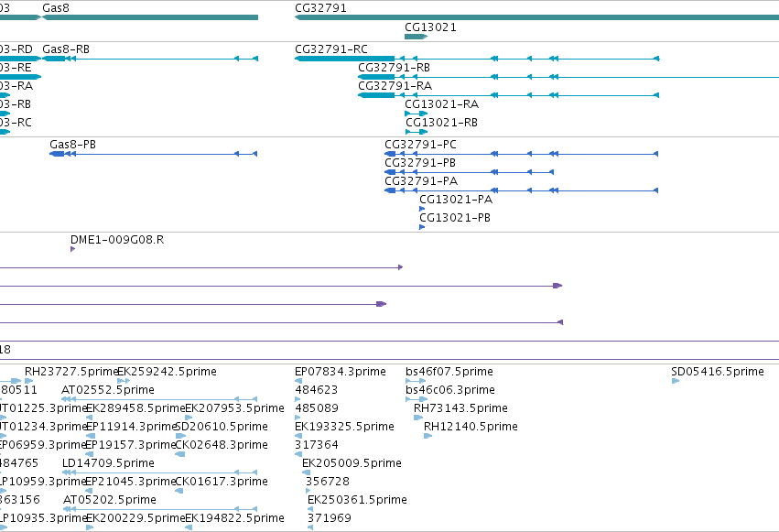779x532 pixels.
Task: Select EST bs46f07.5prime
Action: [417, 381]
